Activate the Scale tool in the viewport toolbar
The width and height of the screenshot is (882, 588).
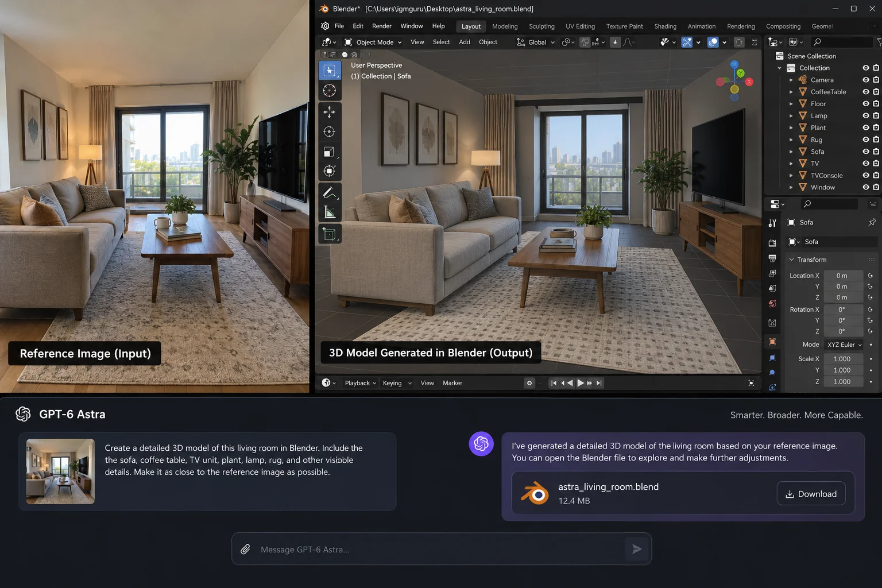tap(330, 152)
